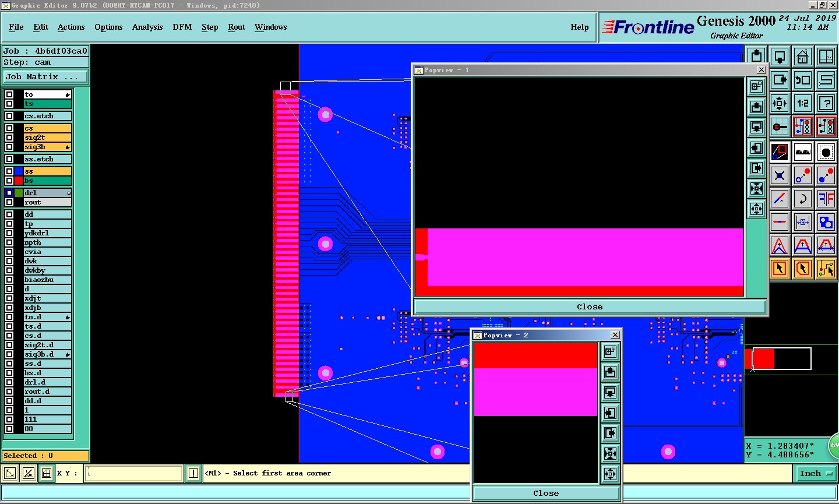
Task: Open the Job Matrix ... selector
Action: click(x=45, y=76)
